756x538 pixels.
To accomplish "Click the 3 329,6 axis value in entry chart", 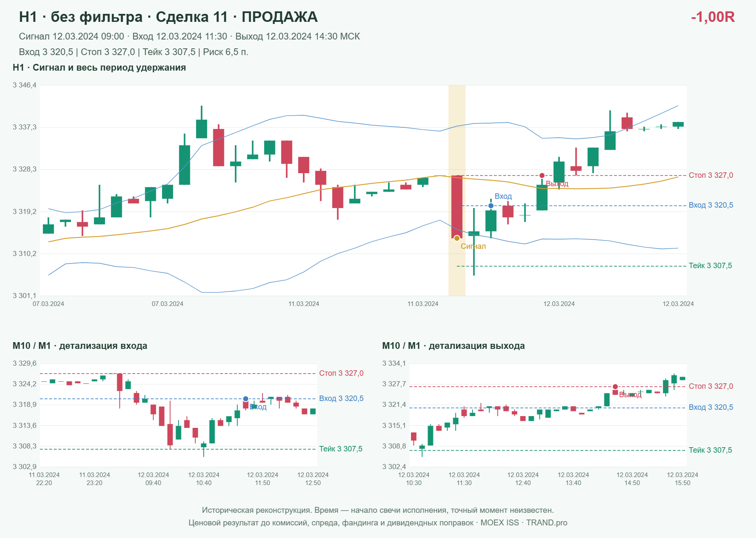I will (x=25, y=364).
